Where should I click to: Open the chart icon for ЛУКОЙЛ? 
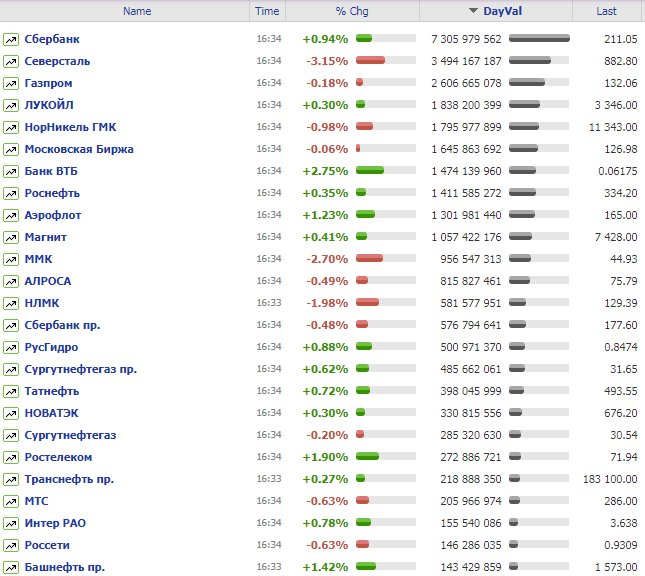(11, 105)
